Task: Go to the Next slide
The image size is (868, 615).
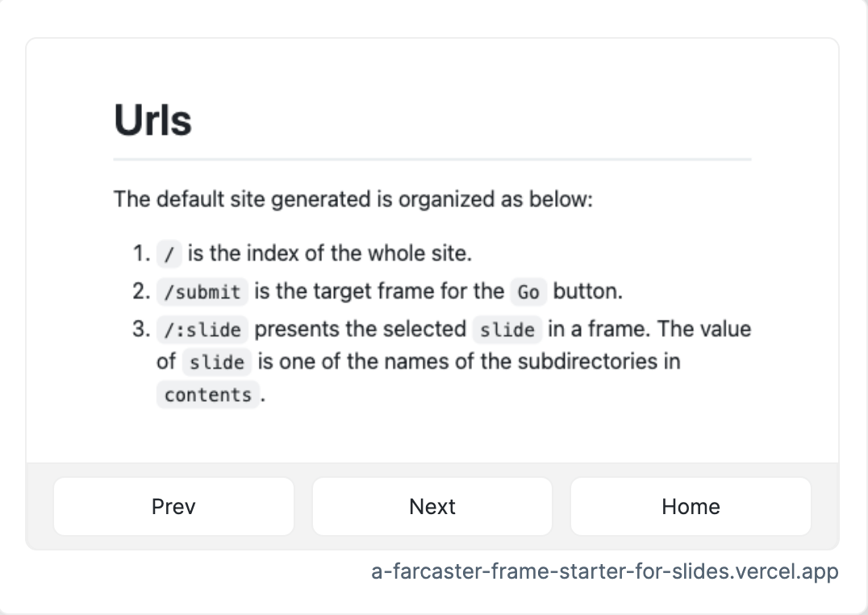Action: coord(432,506)
